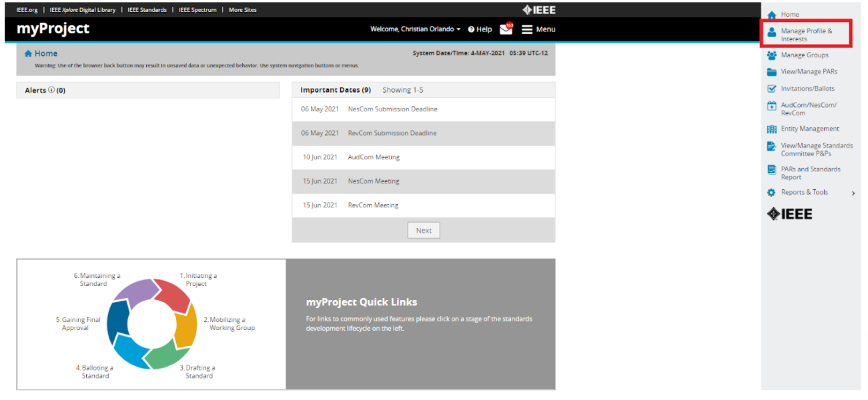Click the 'Showing 1-5' text
The image size is (868, 400).
tap(403, 90)
